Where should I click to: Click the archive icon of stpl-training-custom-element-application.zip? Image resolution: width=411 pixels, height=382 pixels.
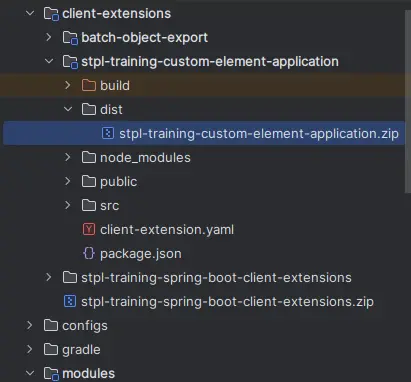(108, 133)
